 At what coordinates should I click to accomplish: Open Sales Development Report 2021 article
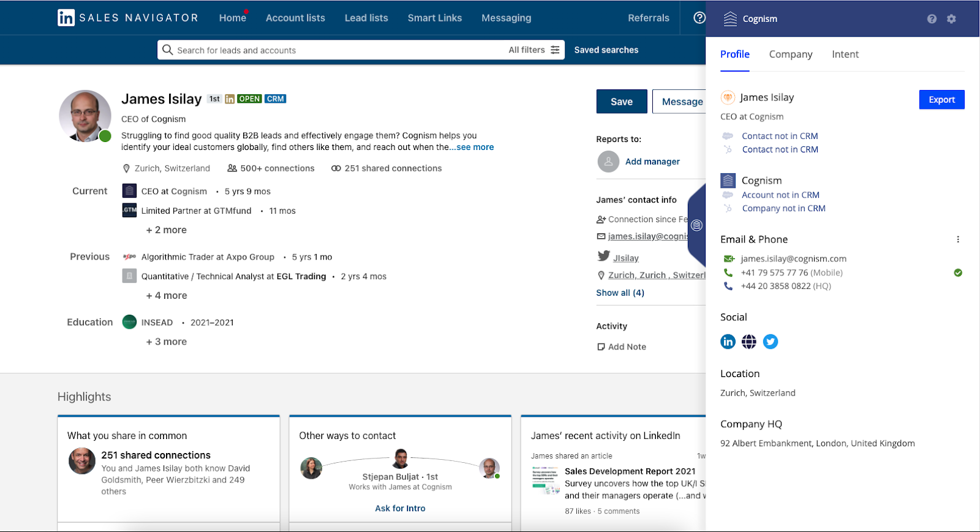630,471
